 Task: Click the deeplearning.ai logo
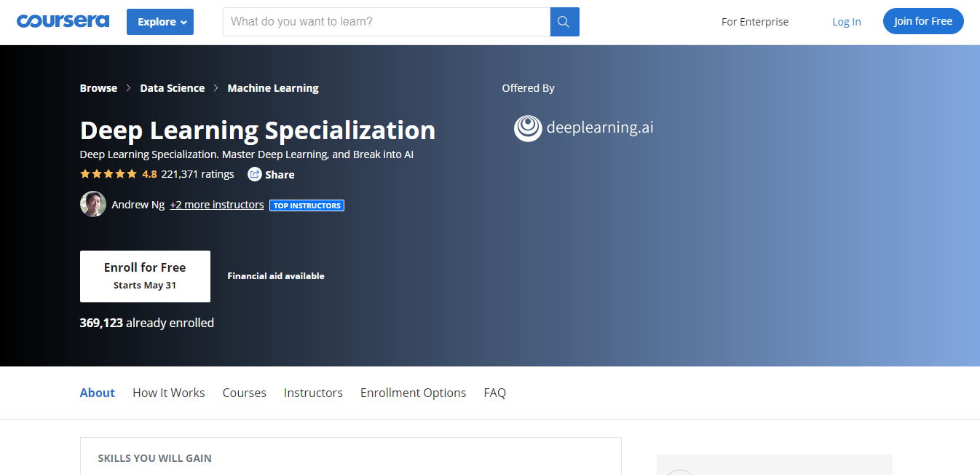[583, 128]
